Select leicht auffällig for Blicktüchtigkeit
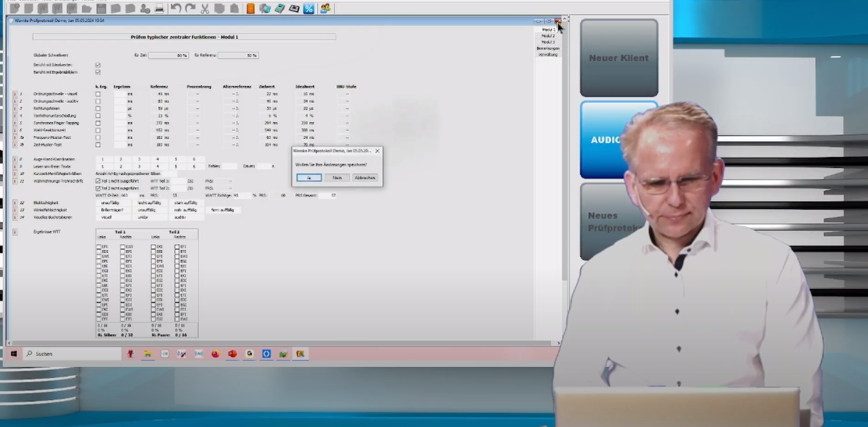 [150, 203]
